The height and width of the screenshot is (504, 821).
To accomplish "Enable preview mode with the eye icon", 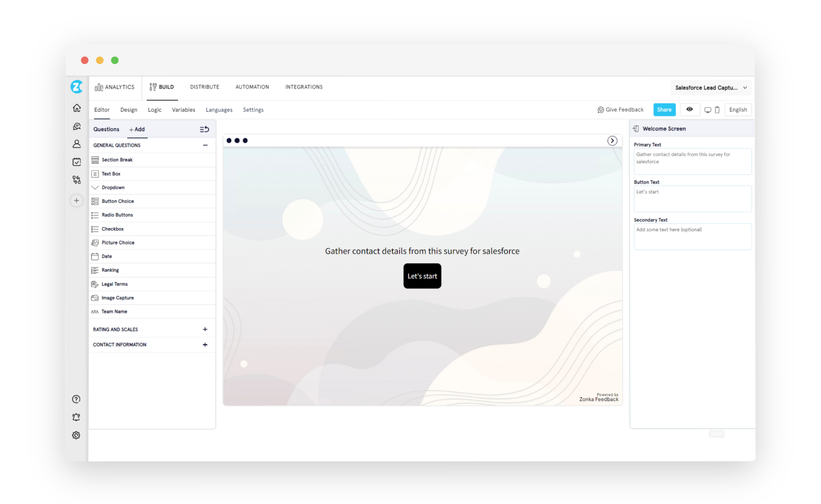I will [689, 109].
